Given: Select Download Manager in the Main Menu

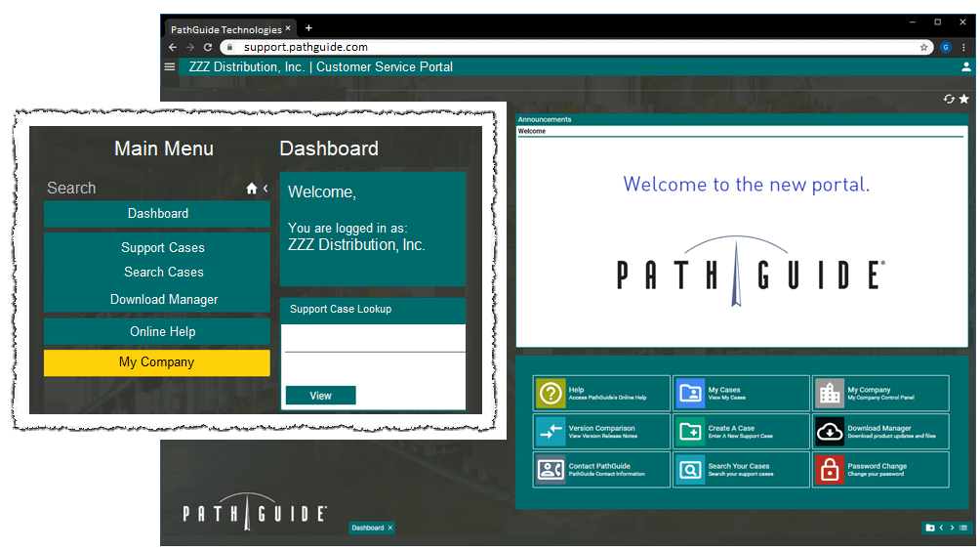Looking at the screenshot, I should point(164,300).
